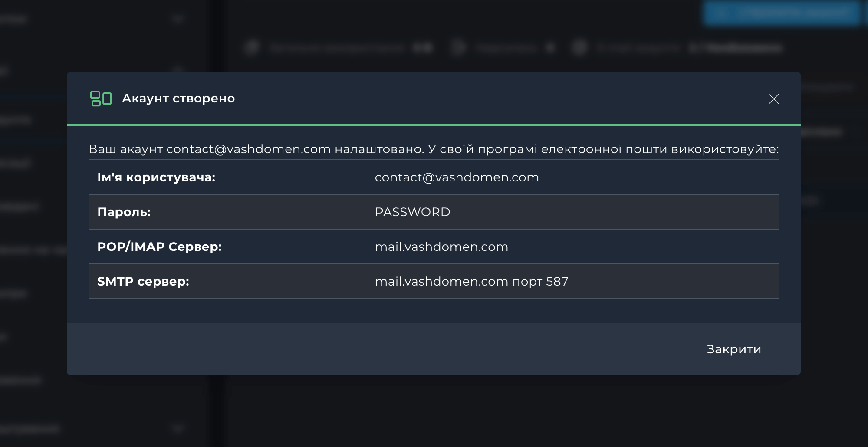Click the Пароль label
The height and width of the screenshot is (447, 868).
coord(124,212)
